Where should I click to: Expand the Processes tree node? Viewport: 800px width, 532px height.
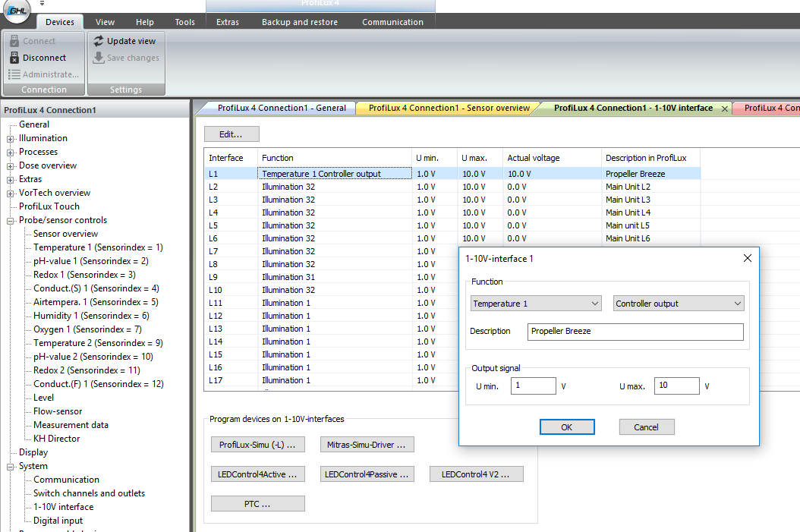click(10, 153)
